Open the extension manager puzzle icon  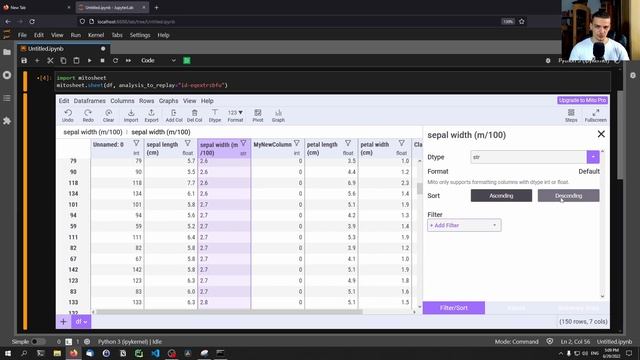(7, 121)
